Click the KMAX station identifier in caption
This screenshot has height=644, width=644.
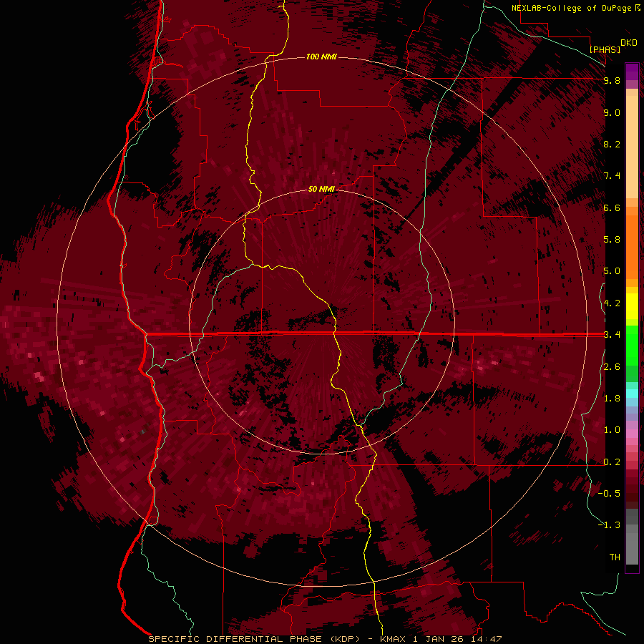tap(394, 639)
